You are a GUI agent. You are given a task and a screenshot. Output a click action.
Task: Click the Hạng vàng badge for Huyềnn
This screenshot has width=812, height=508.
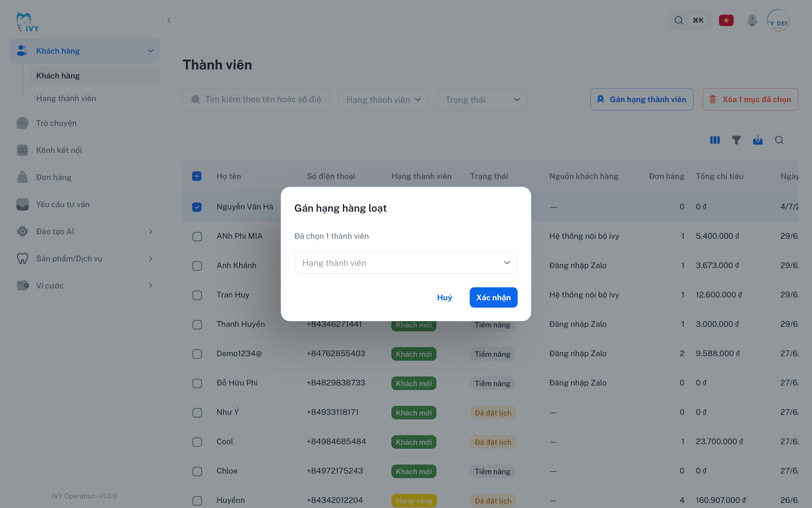tap(414, 501)
